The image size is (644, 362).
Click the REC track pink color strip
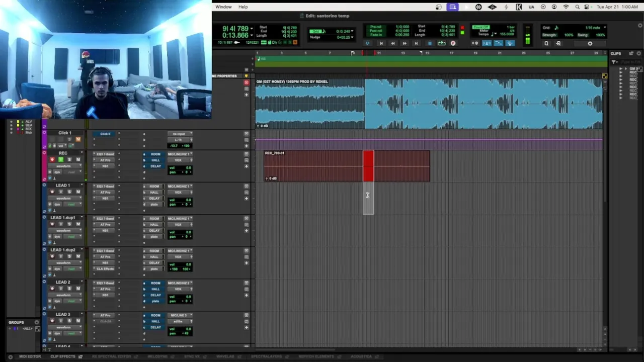click(x=44, y=166)
